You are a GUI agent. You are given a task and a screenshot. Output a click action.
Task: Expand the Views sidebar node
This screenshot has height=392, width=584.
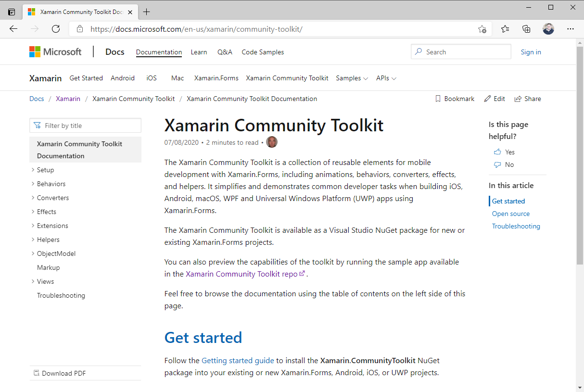(x=33, y=281)
